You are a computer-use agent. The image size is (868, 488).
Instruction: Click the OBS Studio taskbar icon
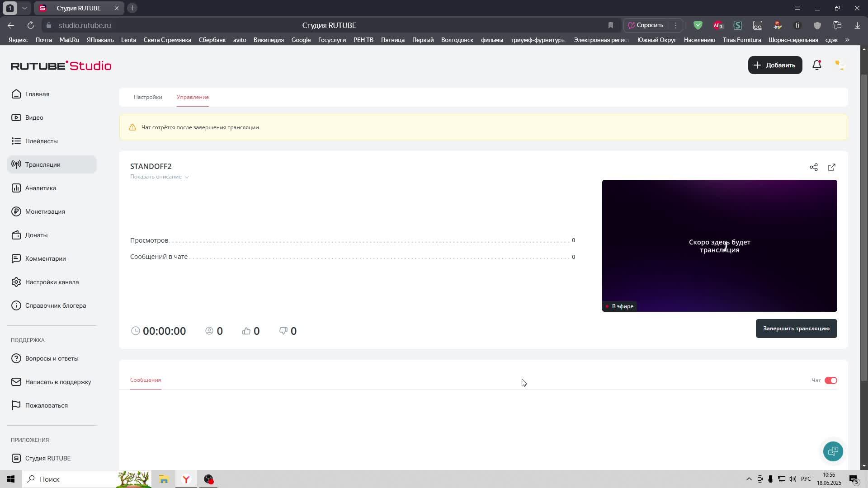pyautogui.click(x=208, y=479)
